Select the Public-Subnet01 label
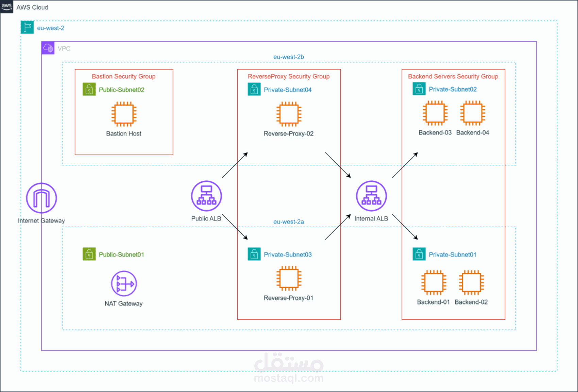 (121, 254)
